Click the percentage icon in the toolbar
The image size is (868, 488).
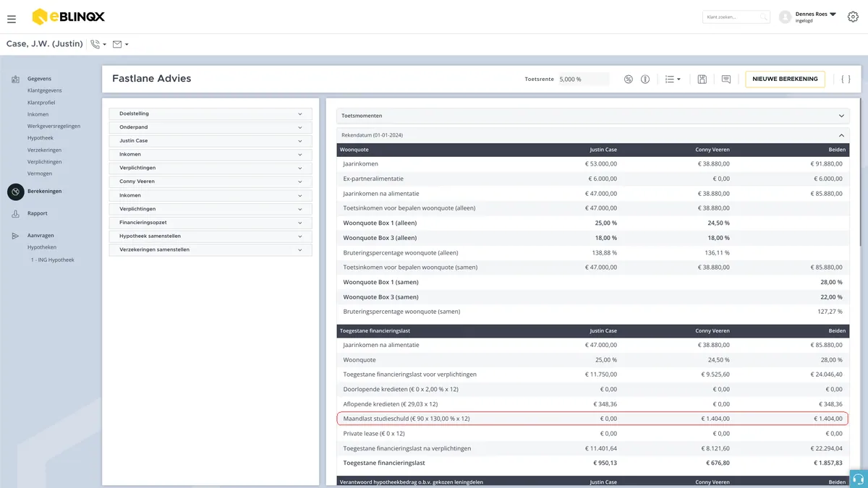[x=629, y=79]
